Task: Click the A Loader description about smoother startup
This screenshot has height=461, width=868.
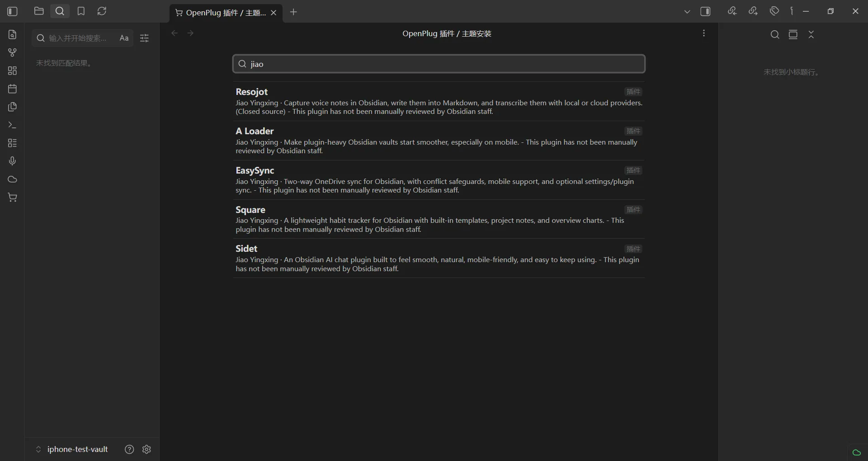Action: 436,146
